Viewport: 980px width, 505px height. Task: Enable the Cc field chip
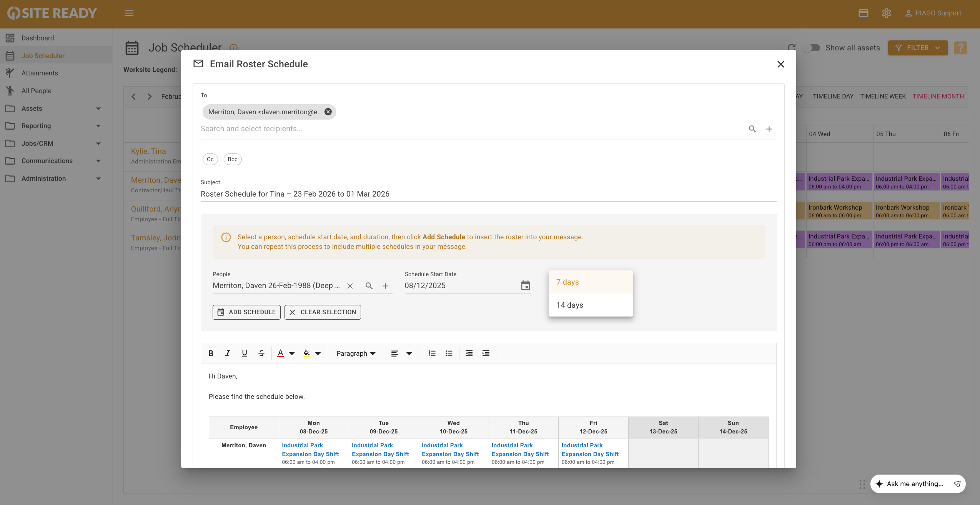tap(210, 159)
